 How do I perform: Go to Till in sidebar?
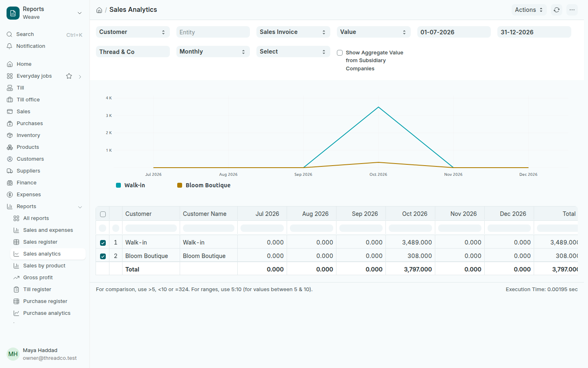[x=45, y=88]
